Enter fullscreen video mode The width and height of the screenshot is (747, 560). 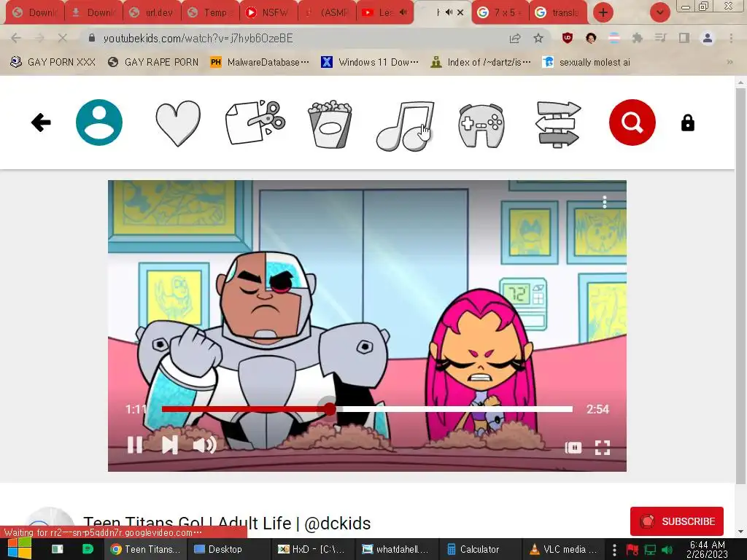[603, 448]
